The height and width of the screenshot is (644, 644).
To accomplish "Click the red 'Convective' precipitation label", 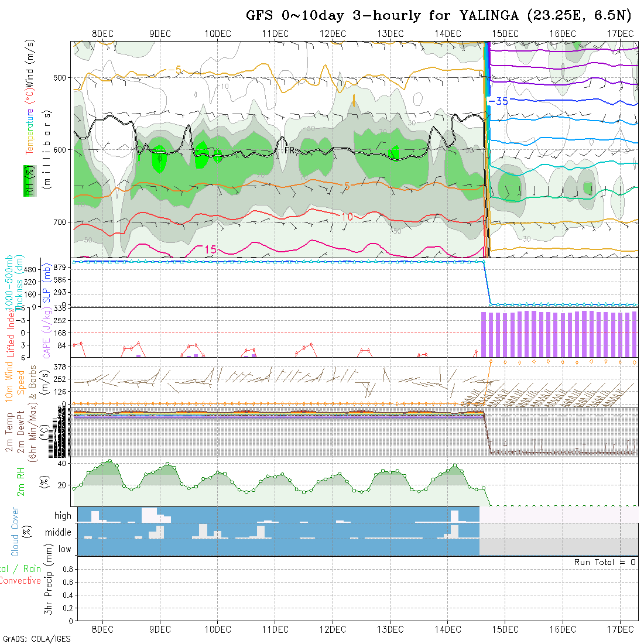I will [x=20, y=581].
